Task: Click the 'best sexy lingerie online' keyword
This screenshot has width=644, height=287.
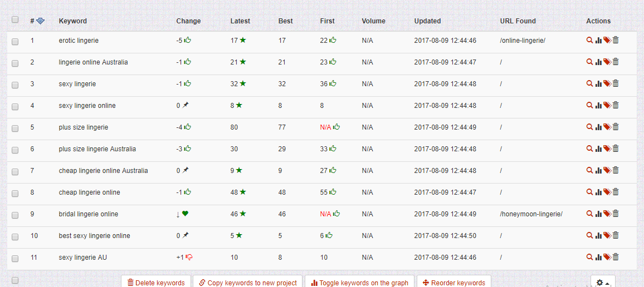Action: 95,236
